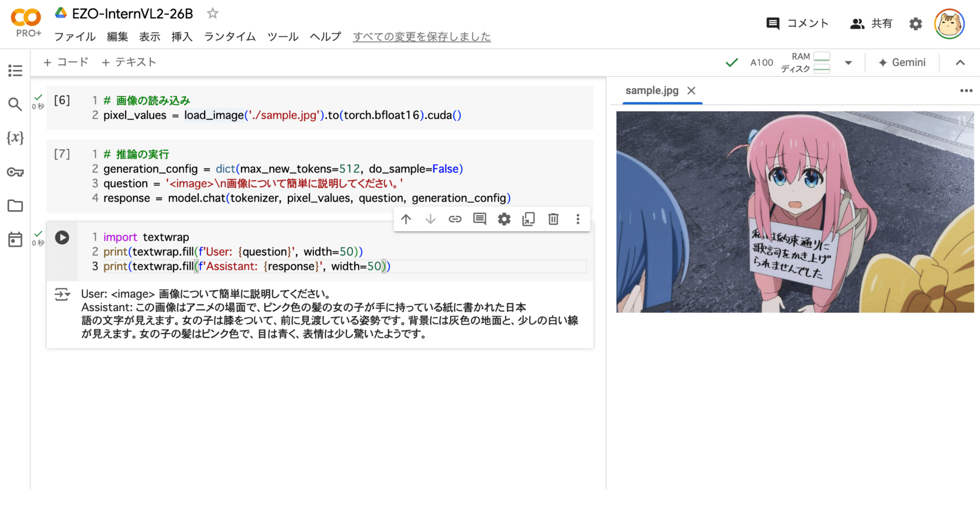This screenshot has width=980, height=512.
Task: Open the Files browser in the sidebar
Action: (15, 206)
